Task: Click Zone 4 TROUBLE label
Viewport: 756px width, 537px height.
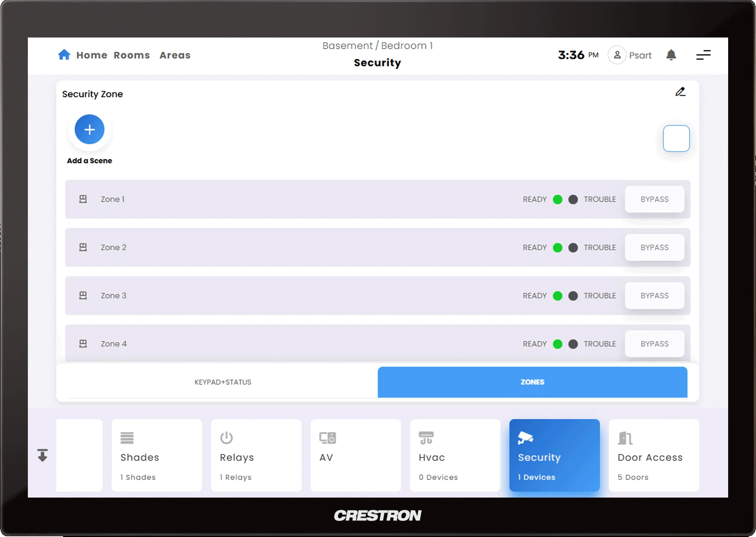Action: click(600, 344)
